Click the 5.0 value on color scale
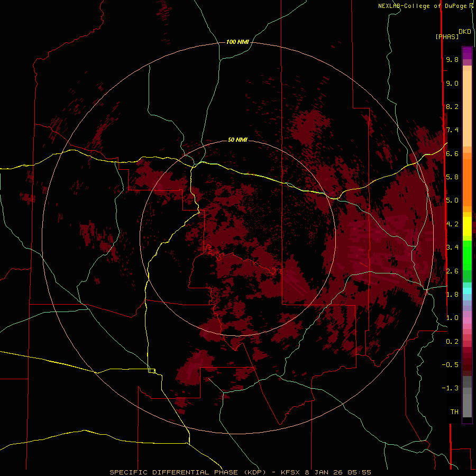This screenshot has height=476, width=476. pyautogui.click(x=452, y=200)
